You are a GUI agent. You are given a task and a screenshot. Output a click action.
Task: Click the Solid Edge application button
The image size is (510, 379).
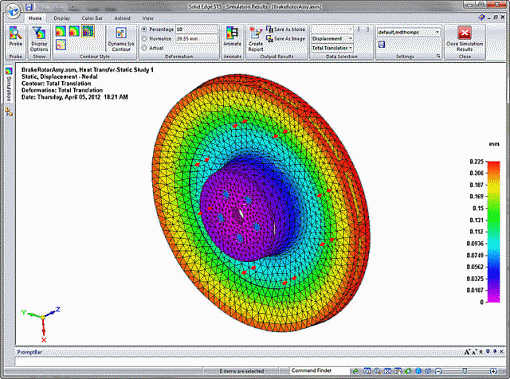pos(13,11)
